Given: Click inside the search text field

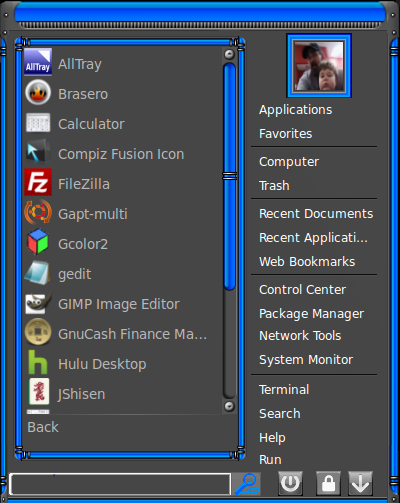Looking at the screenshot, I should pyautogui.click(x=120, y=484).
